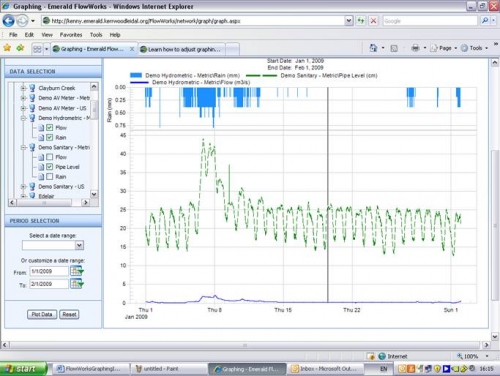Click the From date input field
Viewport: 500px width, 376px height.
click(x=49, y=271)
